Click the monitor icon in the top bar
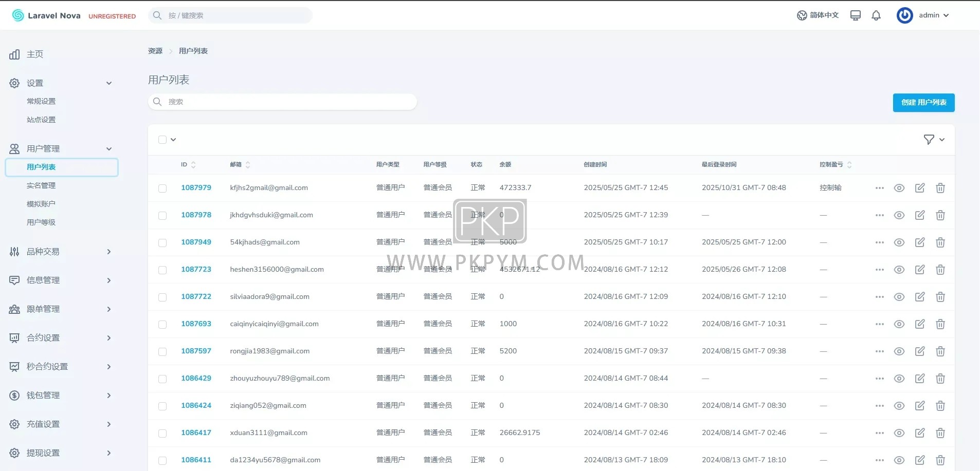Image resolution: width=980 pixels, height=471 pixels. (856, 15)
